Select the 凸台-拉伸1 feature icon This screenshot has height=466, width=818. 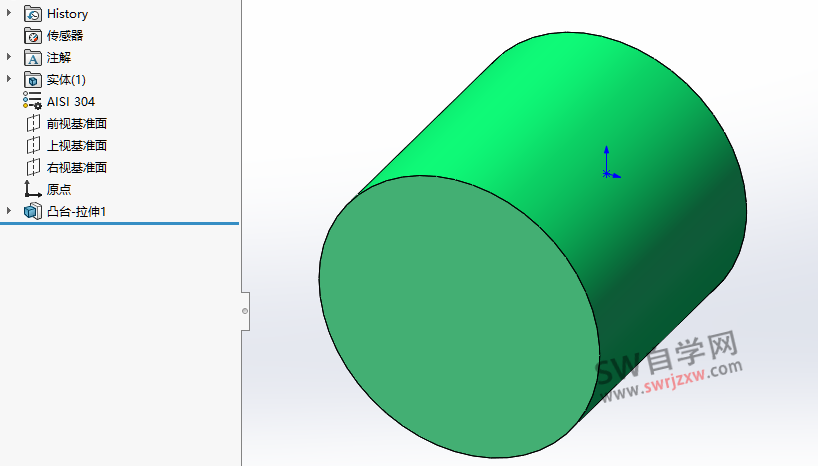[33, 211]
